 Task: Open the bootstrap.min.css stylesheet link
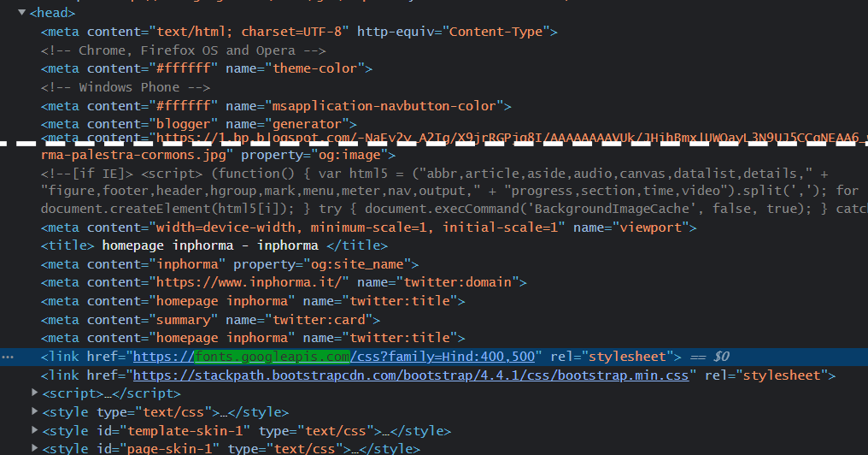(x=411, y=375)
